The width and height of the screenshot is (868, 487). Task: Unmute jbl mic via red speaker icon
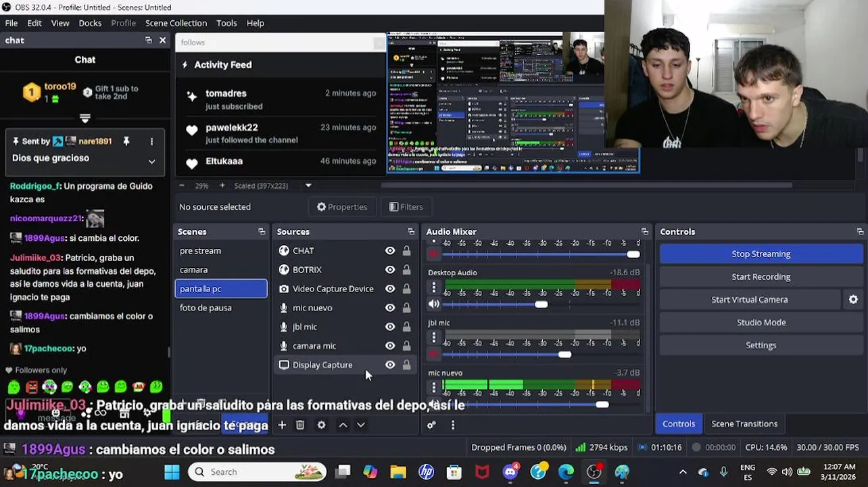pyautogui.click(x=434, y=354)
